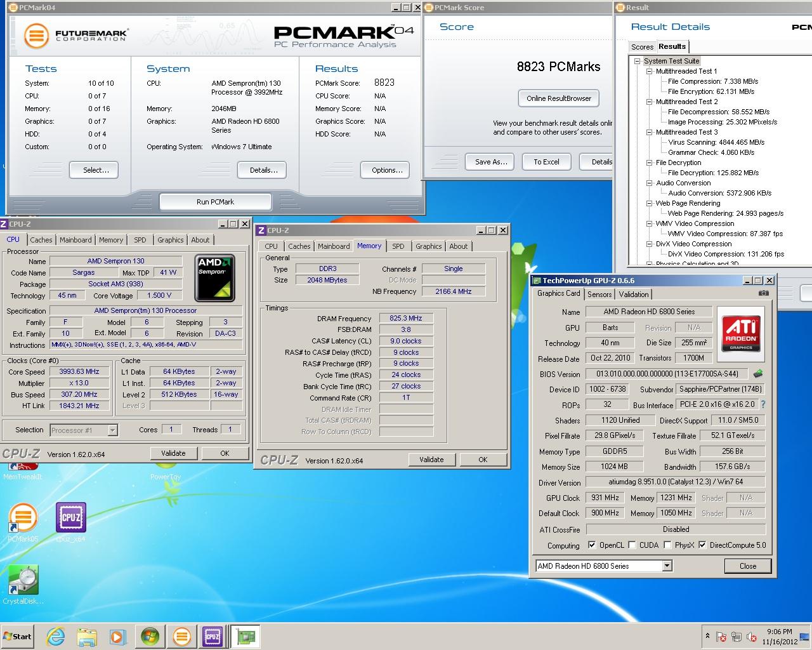This screenshot has width=812, height=650.
Task: Open SPD tab in the CPU-Z Memory window
Action: click(x=398, y=246)
